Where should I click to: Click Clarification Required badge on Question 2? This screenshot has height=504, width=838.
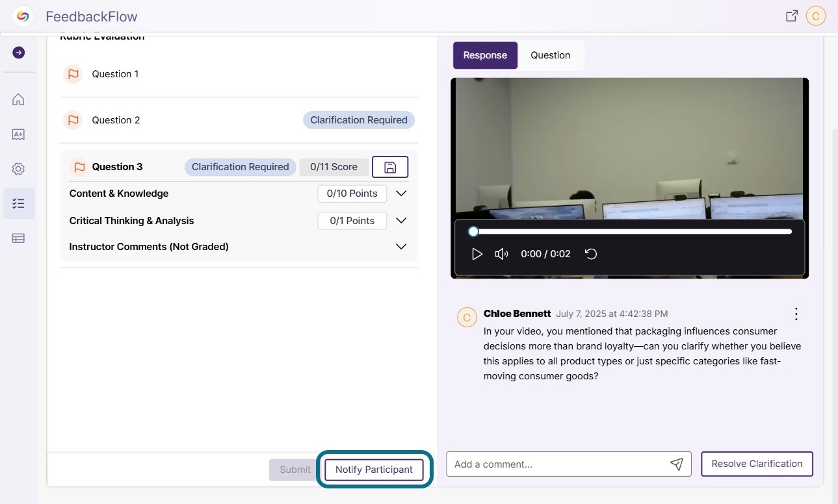tap(359, 120)
